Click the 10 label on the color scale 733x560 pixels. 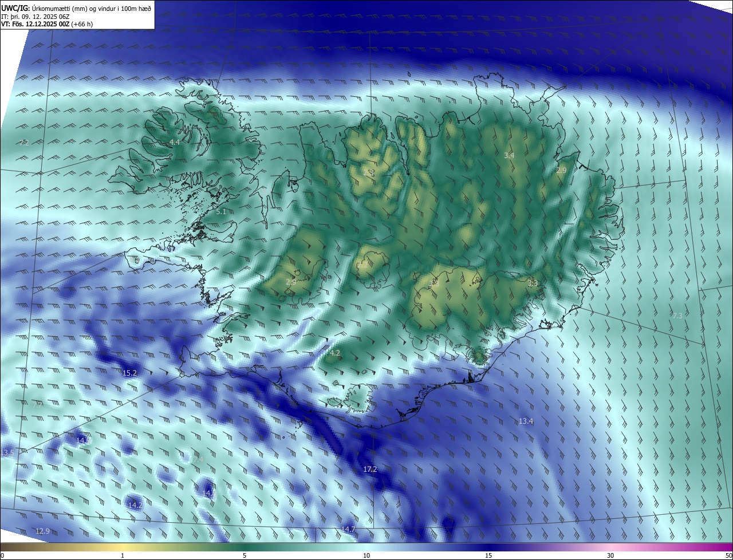point(366,555)
